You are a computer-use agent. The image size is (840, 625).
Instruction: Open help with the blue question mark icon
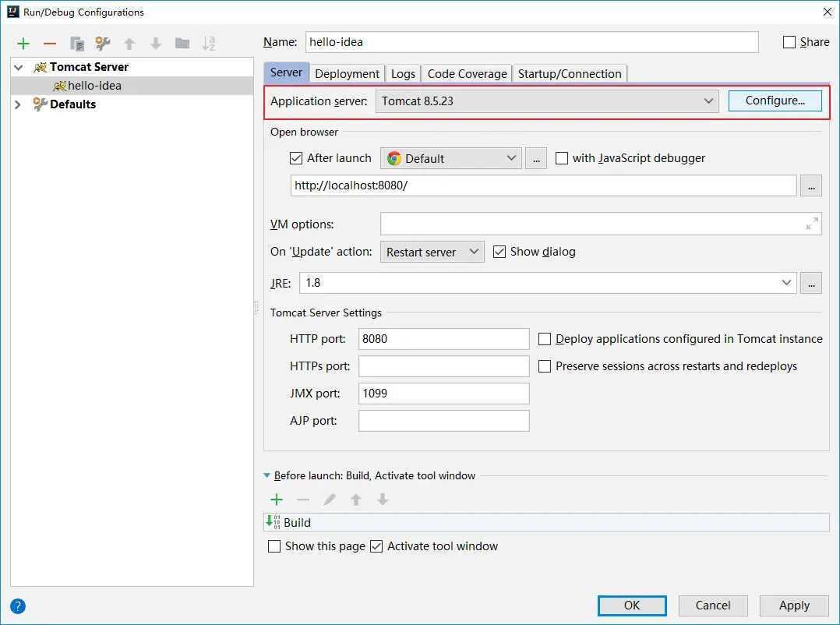pos(18,606)
